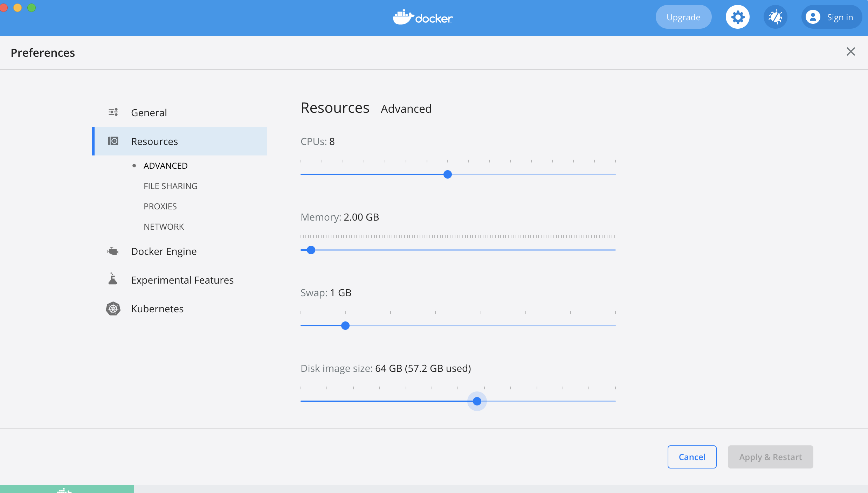The image size is (868, 493).
Task: Click the Kubernetes wheel icon
Action: click(x=113, y=308)
